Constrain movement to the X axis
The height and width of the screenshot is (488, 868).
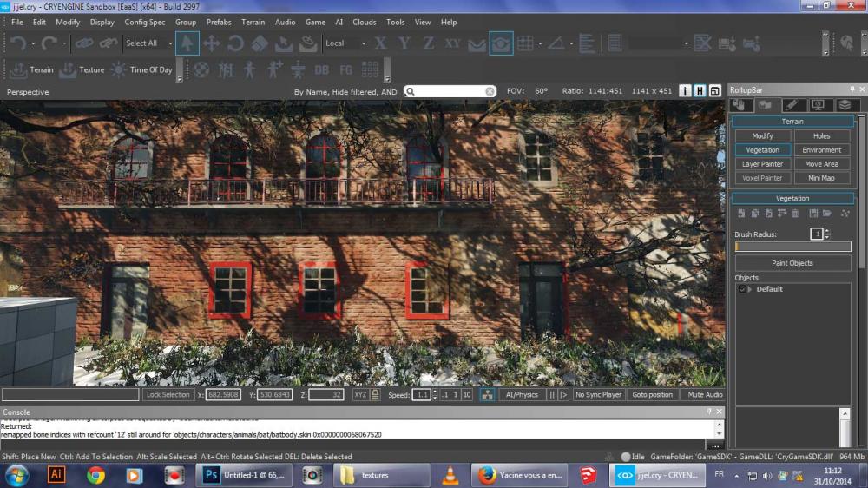pos(380,43)
